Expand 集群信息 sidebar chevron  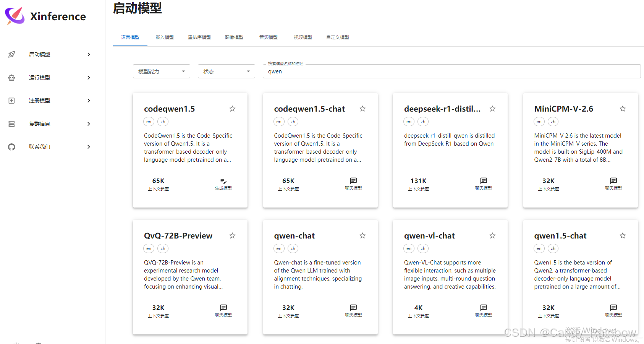[89, 124]
